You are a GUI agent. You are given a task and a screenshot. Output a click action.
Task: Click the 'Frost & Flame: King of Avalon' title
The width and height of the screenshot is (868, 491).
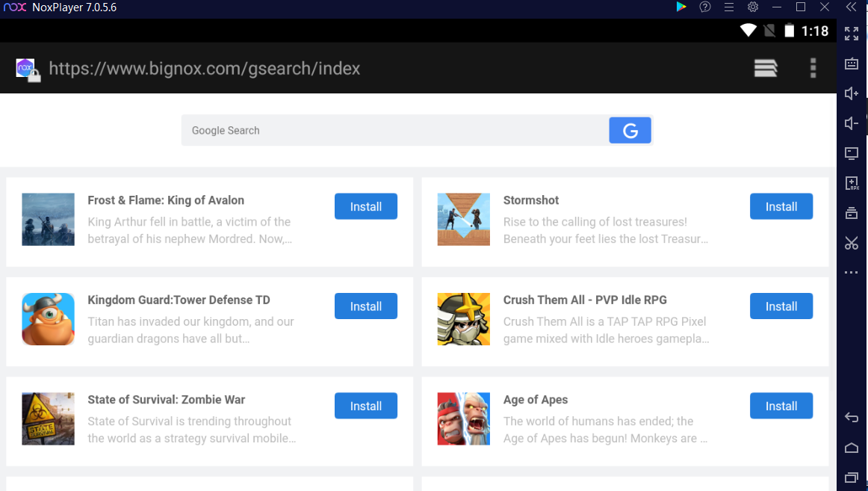166,200
